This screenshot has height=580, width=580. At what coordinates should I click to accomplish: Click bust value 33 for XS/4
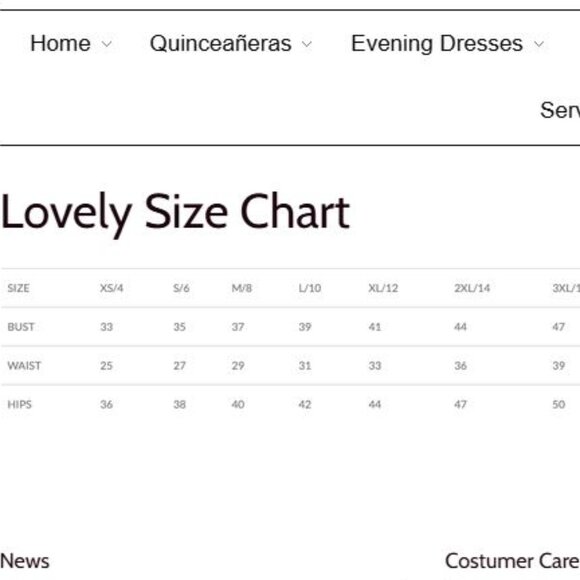pyautogui.click(x=106, y=327)
